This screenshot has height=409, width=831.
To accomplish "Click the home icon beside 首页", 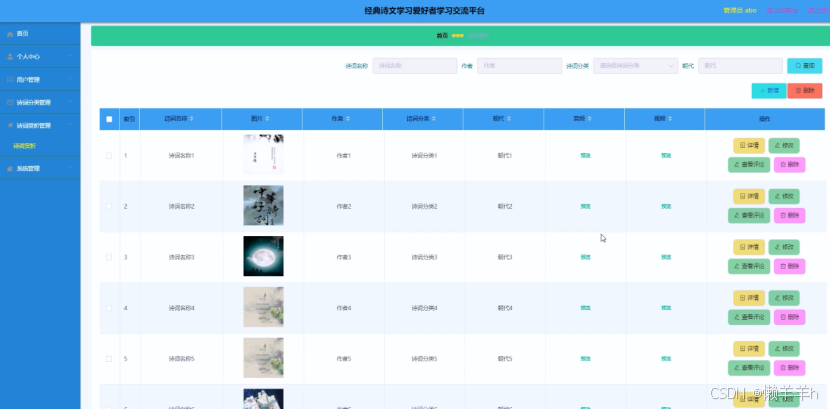I will pos(10,34).
